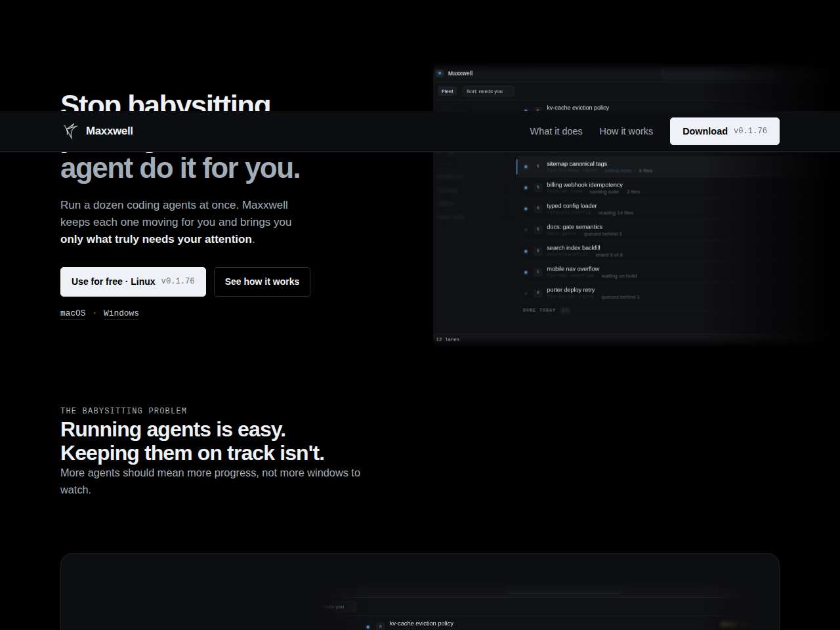Click the status dot beside search index backfill
The image size is (840, 630).
[526, 251]
